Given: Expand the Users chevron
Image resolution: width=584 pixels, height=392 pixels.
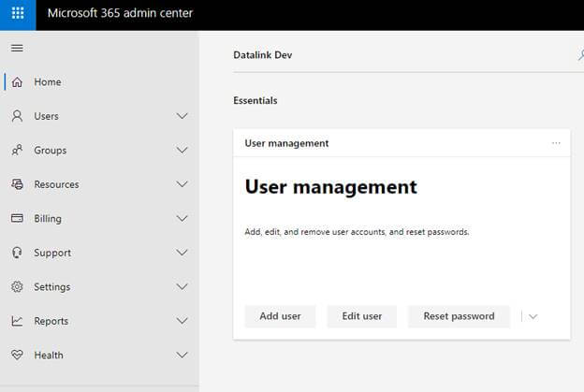Looking at the screenshot, I should [182, 116].
